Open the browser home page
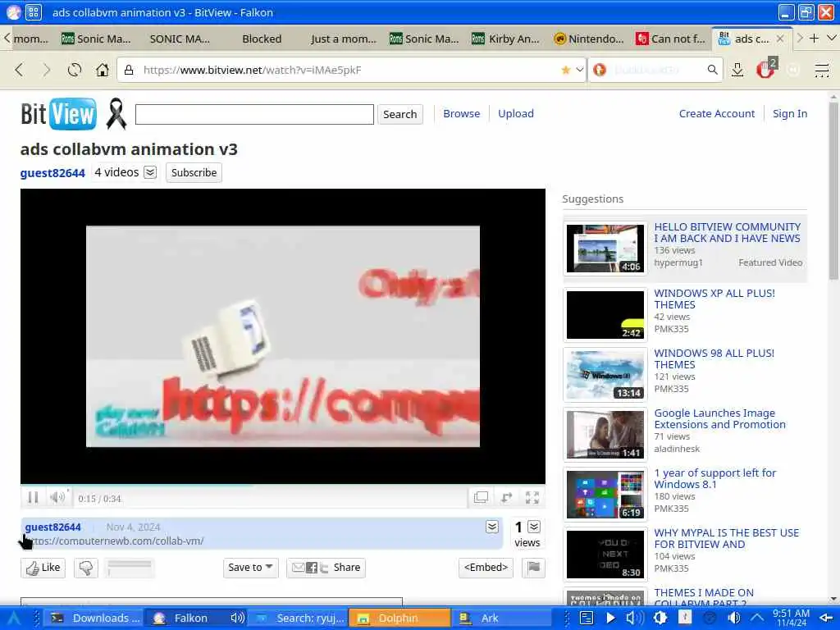 point(103,70)
